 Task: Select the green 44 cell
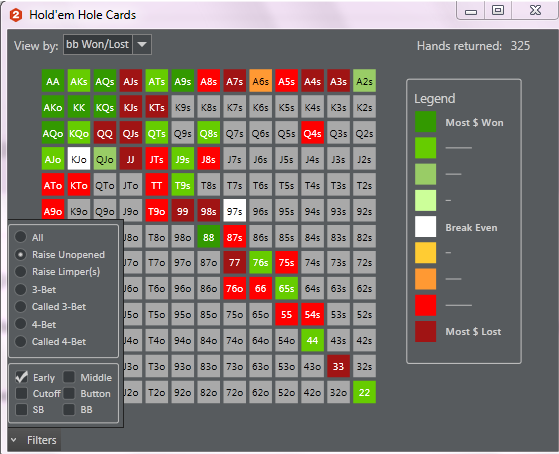click(312, 340)
